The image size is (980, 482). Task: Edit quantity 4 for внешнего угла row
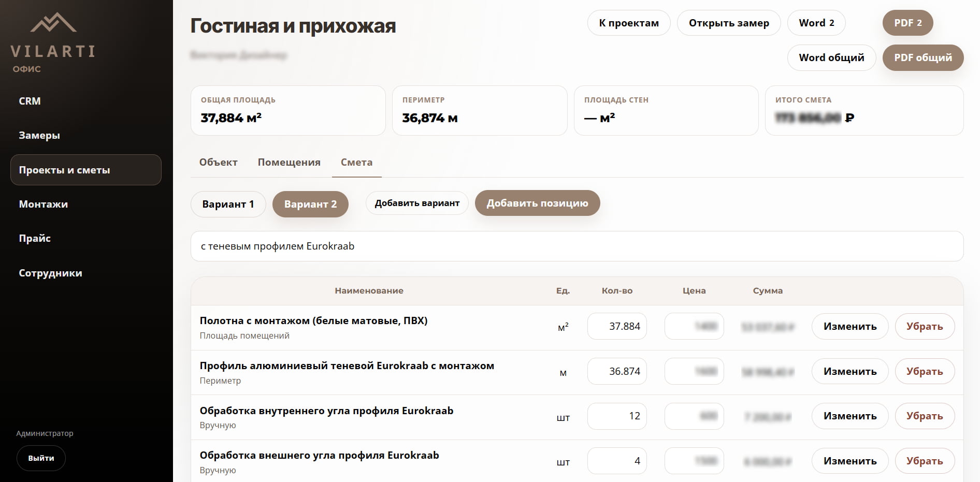click(617, 461)
